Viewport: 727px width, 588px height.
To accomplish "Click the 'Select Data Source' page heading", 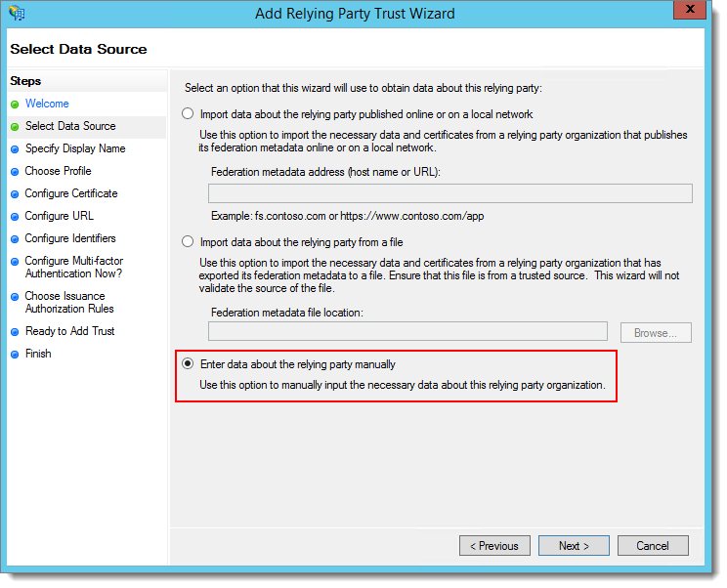I will tap(78, 49).
